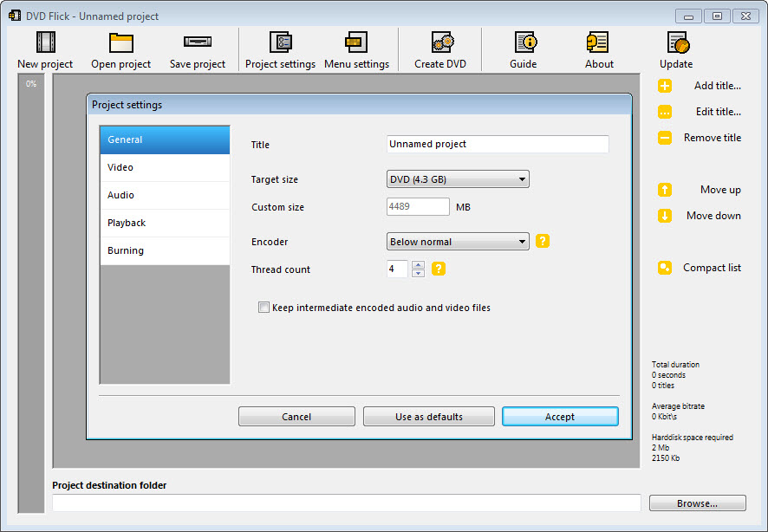Switch to the Playback settings tab
This screenshot has height=532, width=768.
pyautogui.click(x=165, y=224)
